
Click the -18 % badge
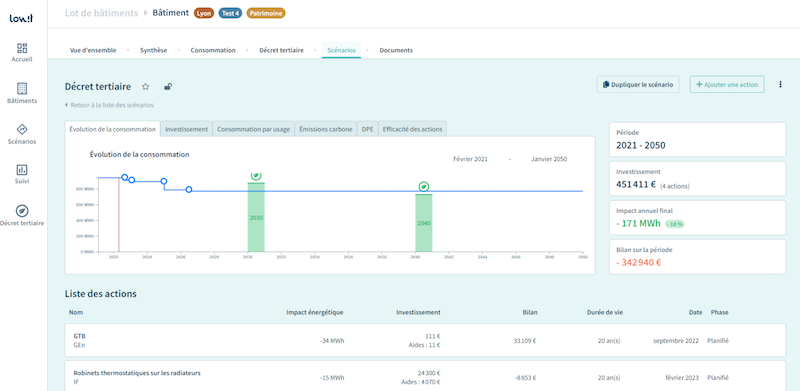[674, 224]
